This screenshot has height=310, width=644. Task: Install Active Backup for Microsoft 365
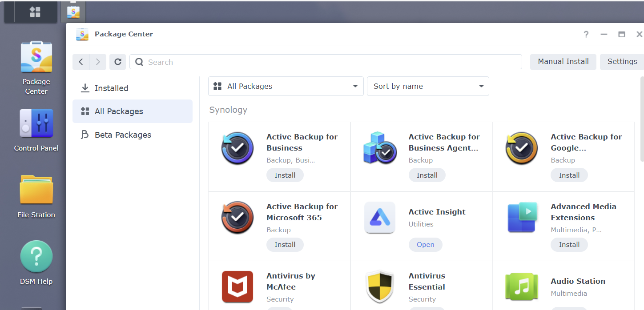pos(285,244)
